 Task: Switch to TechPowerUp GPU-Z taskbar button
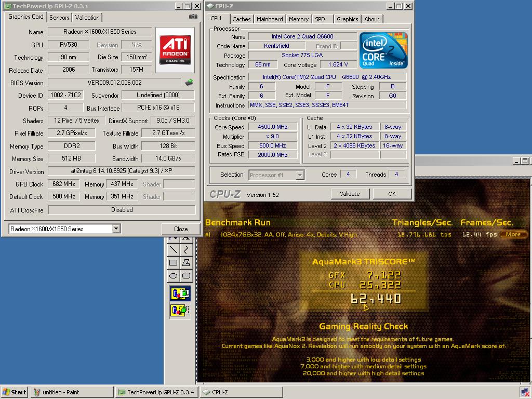(157, 392)
